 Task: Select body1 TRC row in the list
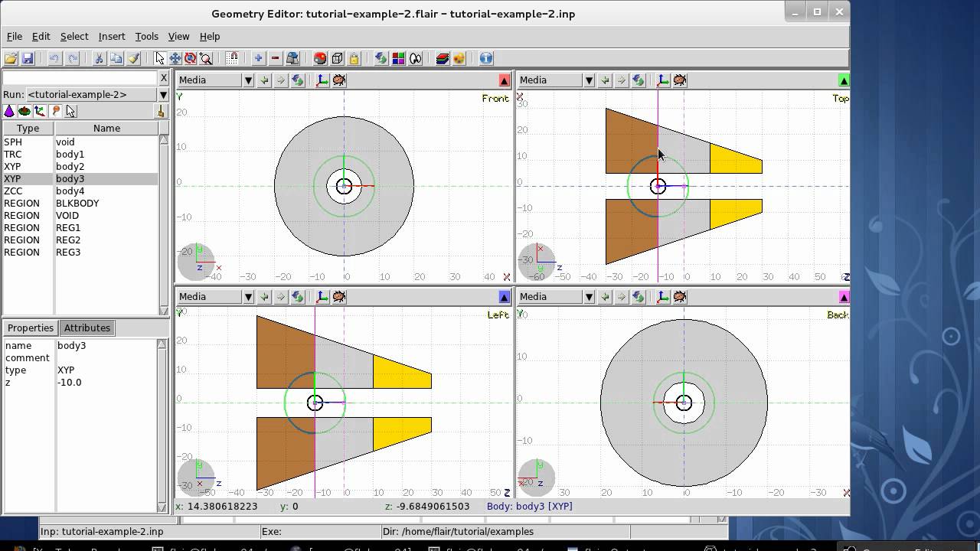pos(80,154)
